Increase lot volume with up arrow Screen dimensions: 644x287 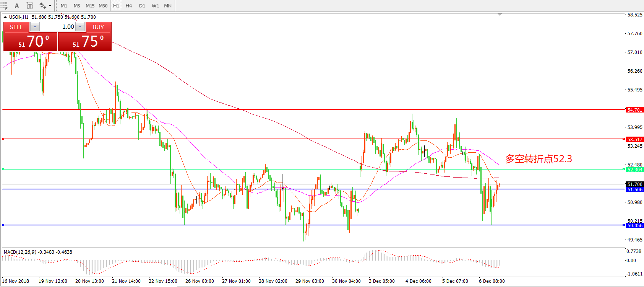pyautogui.click(x=80, y=27)
